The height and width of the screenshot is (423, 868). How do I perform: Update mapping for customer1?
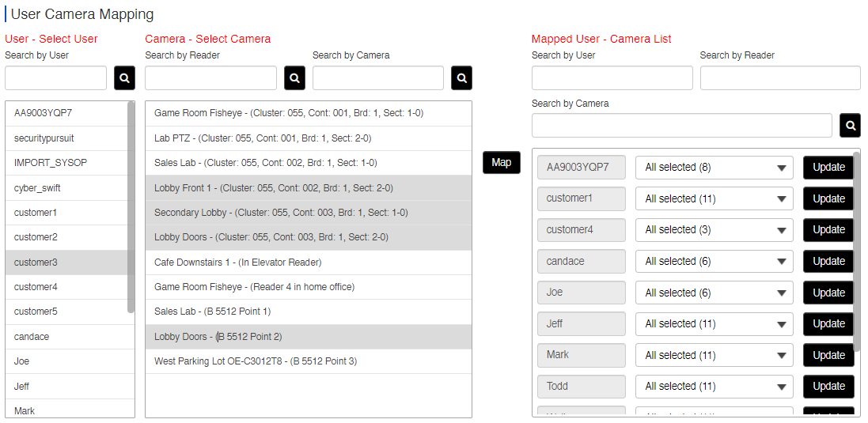(x=828, y=198)
